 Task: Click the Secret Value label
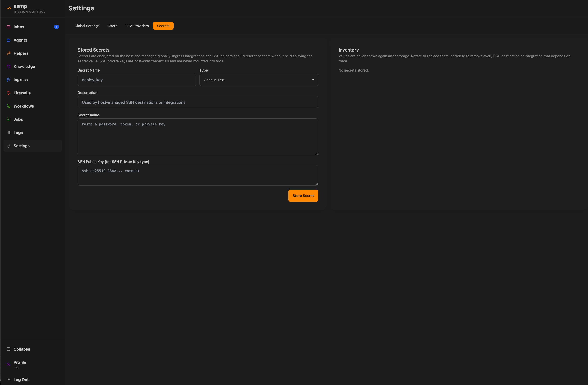tap(88, 115)
